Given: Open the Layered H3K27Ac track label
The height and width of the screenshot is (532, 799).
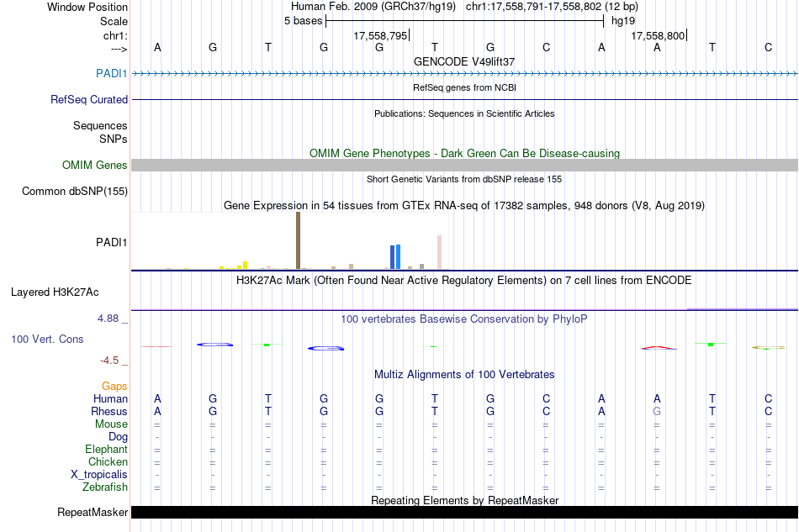Looking at the screenshot, I should 55,292.
